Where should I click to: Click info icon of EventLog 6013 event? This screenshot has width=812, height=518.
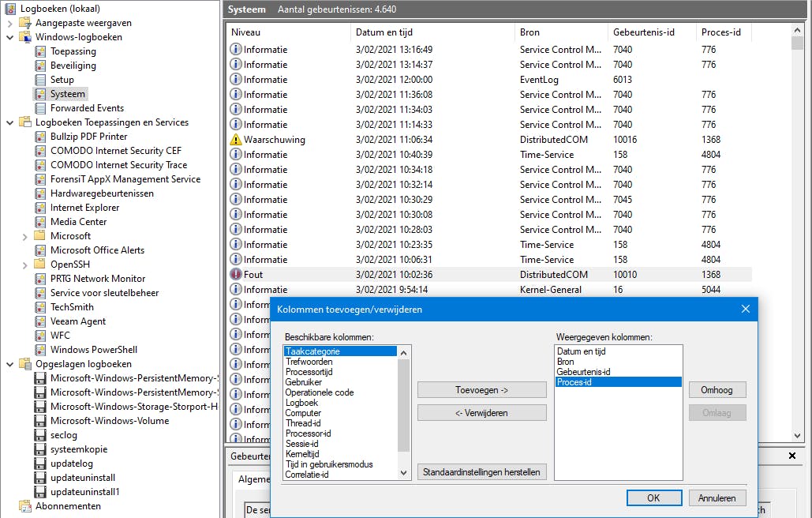pos(236,79)
